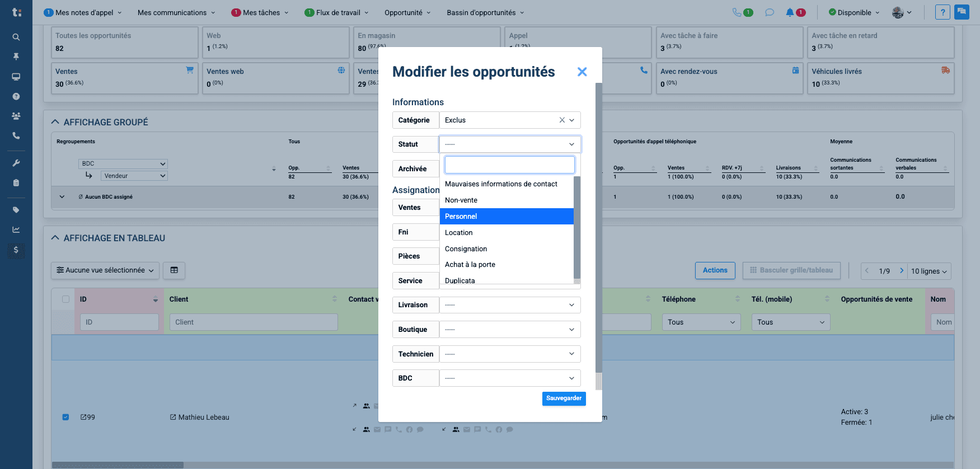This screenshot has height=469, width=980.
Task: Open the chart analytics icon in sidebar
Action: [x=16, y=229]
